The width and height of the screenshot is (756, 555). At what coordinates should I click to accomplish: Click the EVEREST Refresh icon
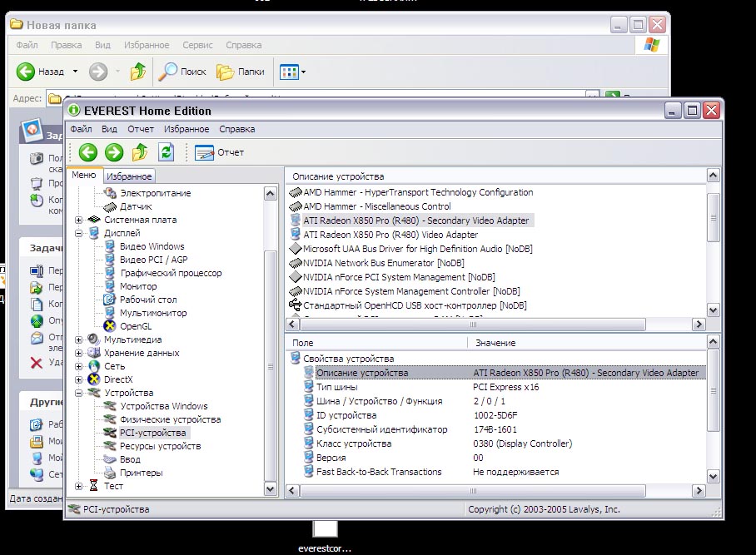coord(166,152)
